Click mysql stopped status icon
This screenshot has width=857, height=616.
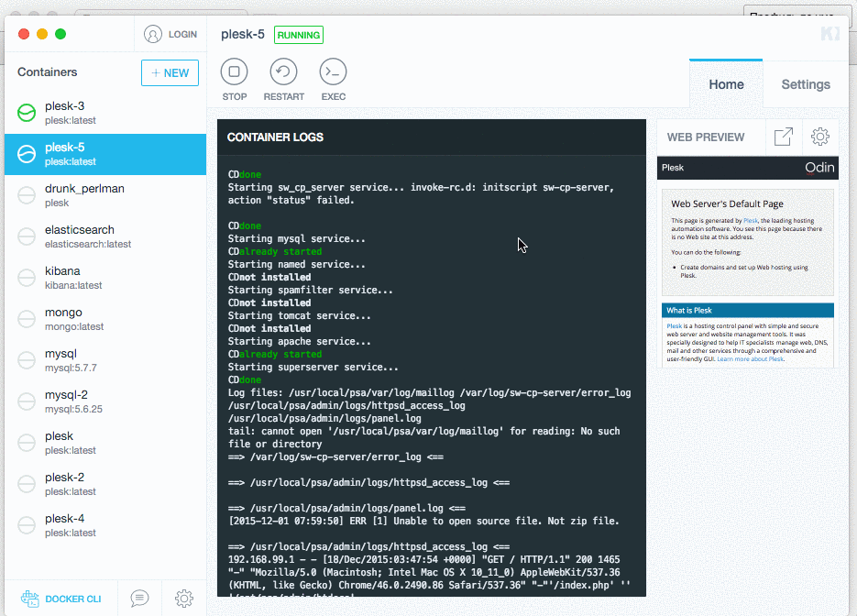[27, 360]
